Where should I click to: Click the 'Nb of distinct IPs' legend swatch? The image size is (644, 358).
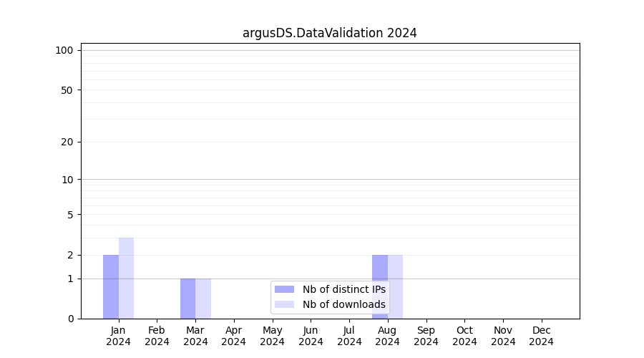[284, 289]
